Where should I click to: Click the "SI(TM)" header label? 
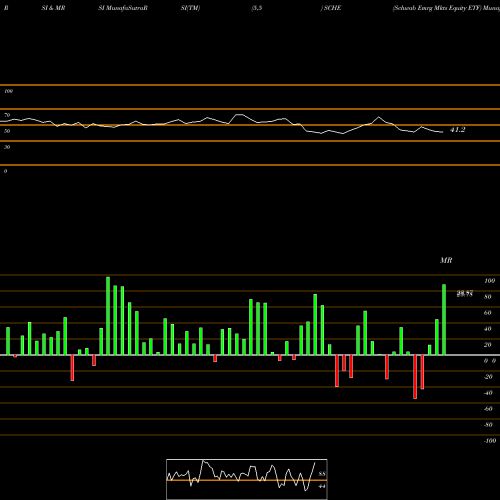coord(190,8)
